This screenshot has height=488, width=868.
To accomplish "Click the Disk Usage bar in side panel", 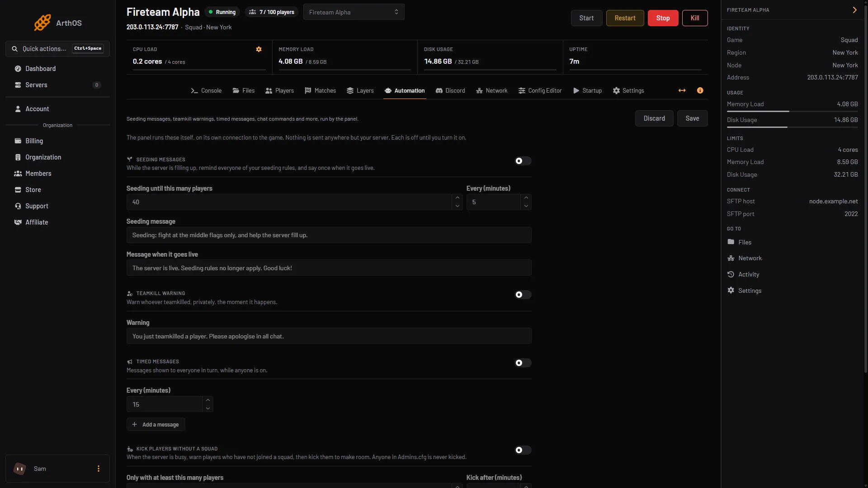I will point(793,127).
